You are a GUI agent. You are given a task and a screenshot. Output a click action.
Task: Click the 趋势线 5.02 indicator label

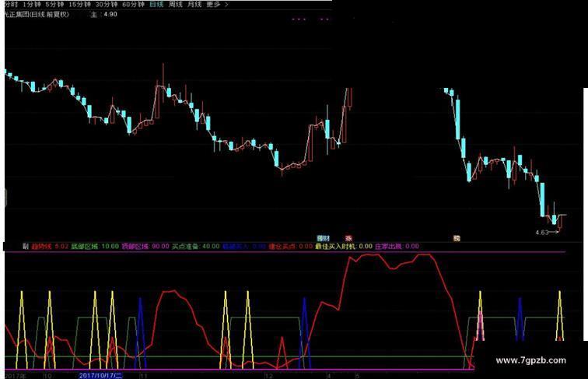coord(50,247)
